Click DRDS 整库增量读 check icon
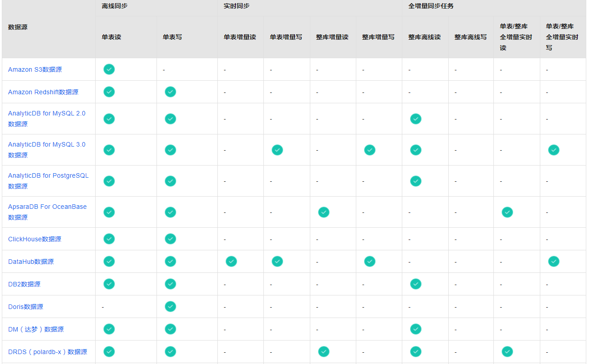 [324, 352]
